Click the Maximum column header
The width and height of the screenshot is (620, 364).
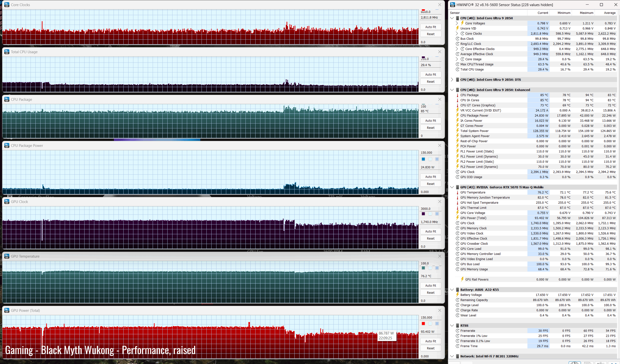[583, 13]
